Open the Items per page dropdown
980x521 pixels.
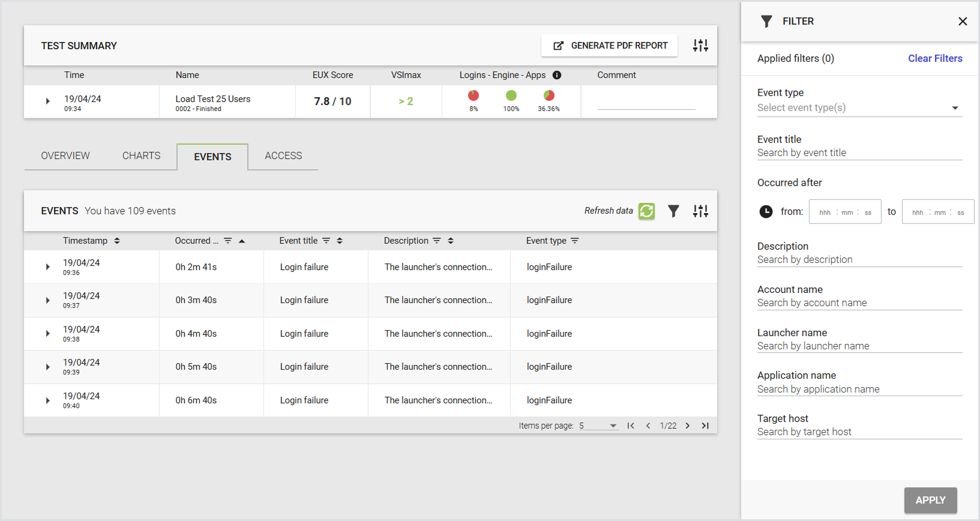point(598,426)
